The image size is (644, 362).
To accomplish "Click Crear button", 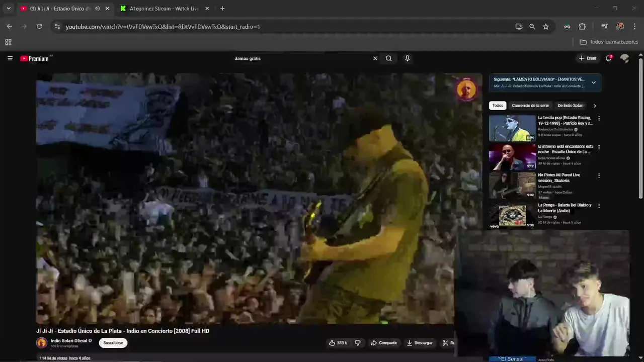I will point(587,58).
